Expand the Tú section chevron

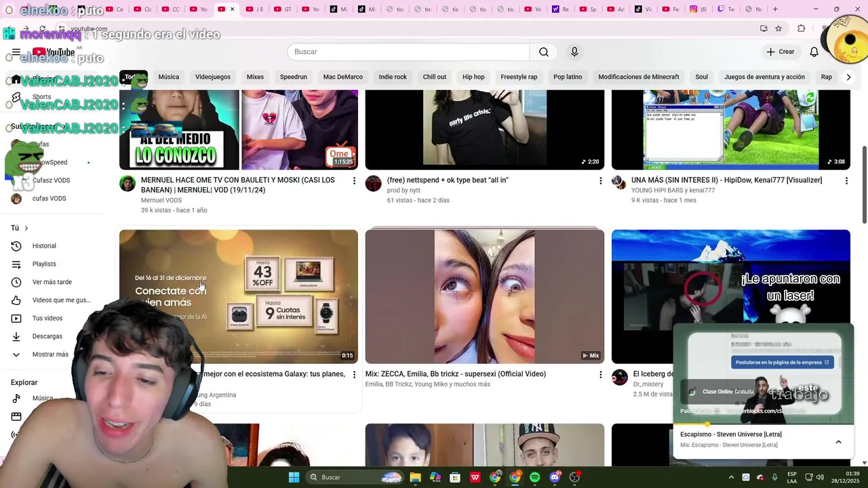pos(26,228)
